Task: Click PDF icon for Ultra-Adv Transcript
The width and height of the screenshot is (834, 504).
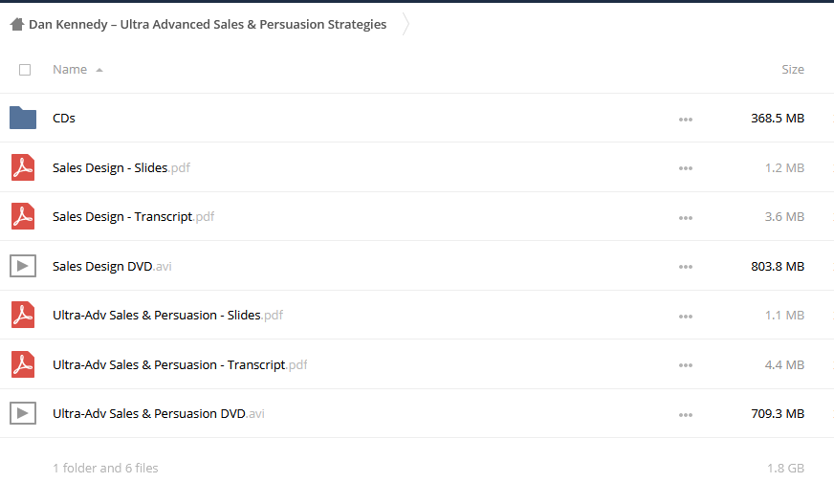Action: pos(23,364)
